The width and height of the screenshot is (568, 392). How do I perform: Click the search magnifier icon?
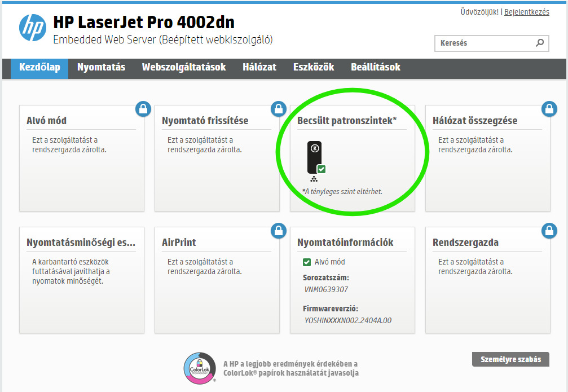[x=540, y=43]
